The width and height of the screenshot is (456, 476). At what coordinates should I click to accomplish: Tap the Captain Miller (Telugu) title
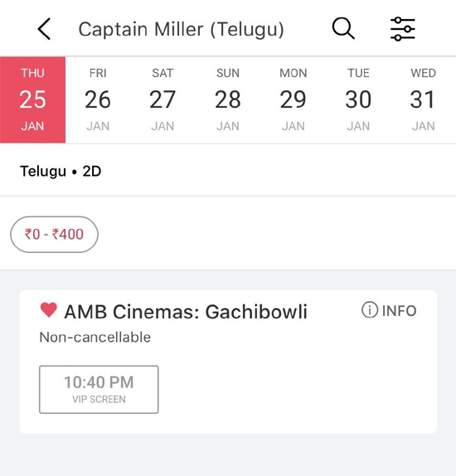point(182,30)
